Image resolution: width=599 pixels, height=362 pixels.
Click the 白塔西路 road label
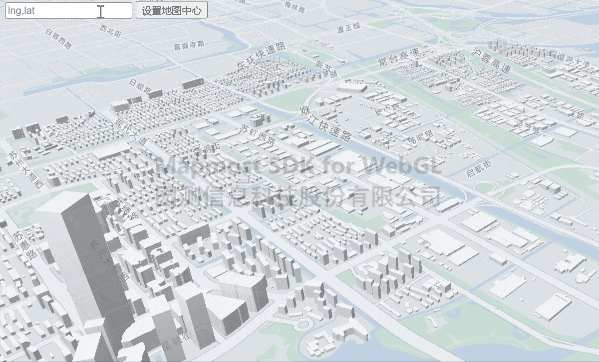click(x=58, y=39)
